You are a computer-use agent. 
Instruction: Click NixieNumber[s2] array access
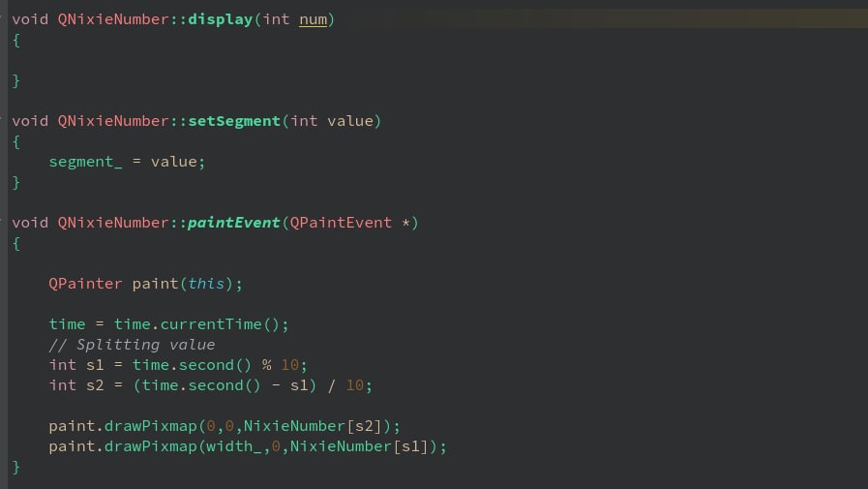(313, 426)
